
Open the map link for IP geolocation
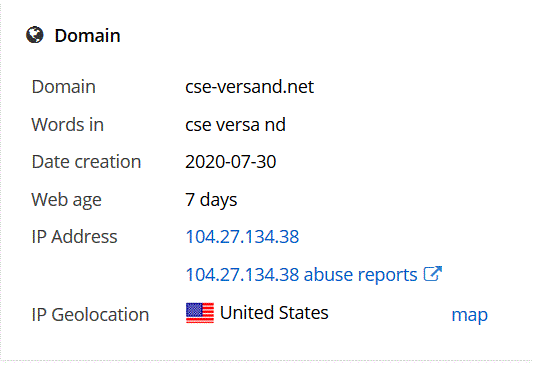coord(469,315)
